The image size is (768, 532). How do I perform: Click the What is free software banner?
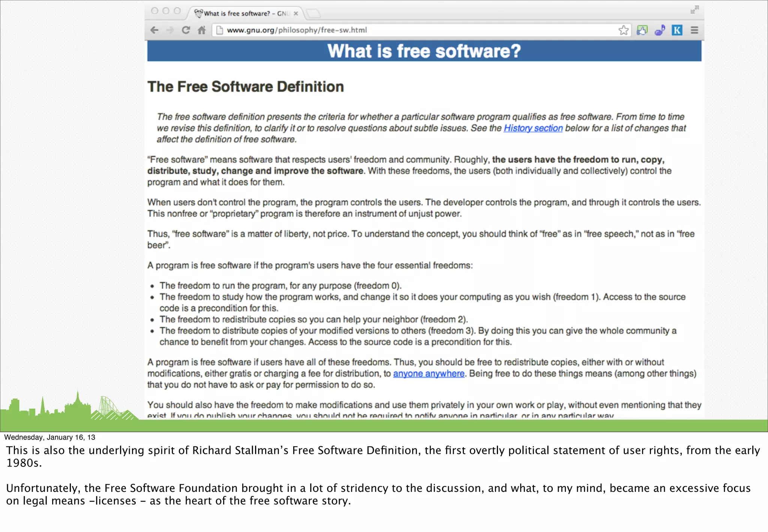point(424,51)
